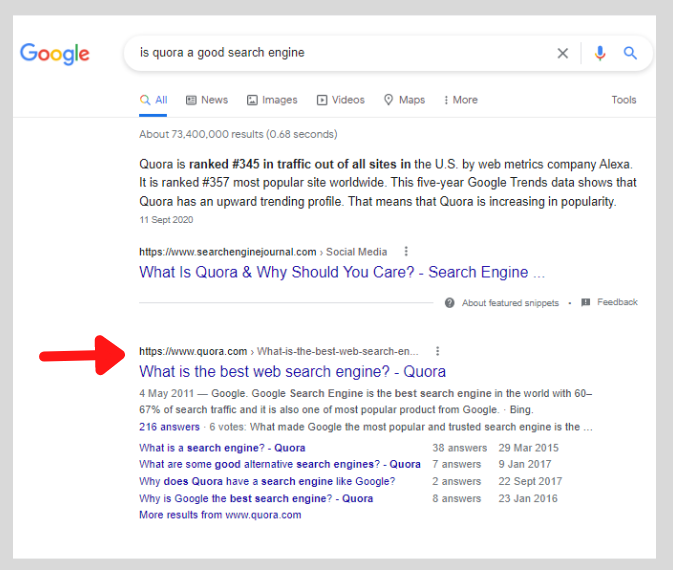
Task: Open 'Why does Quora have a search engine like Google?'
Action: (x=267, y=482)
